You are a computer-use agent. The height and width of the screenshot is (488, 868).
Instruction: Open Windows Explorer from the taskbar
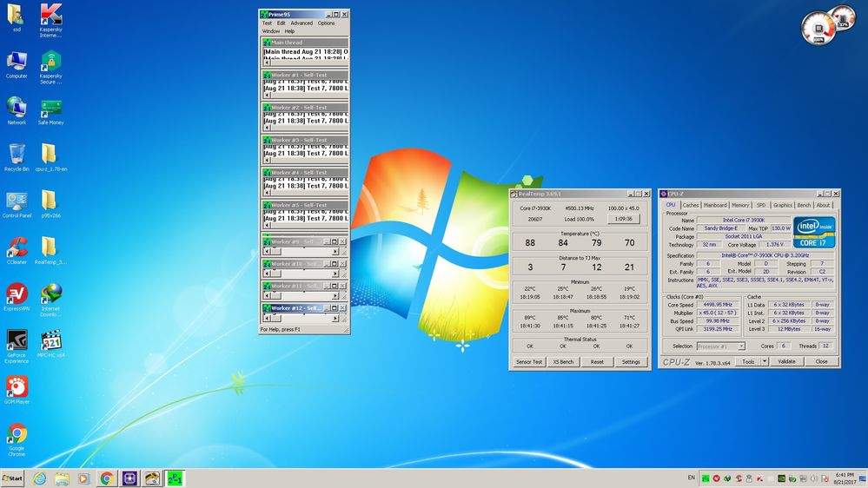pyautogui.click(x=62, y=478)
